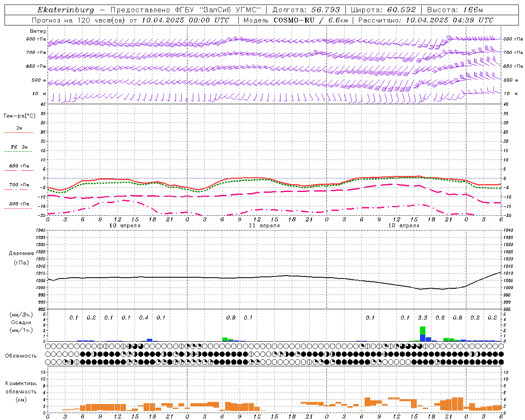The width and height of the screenshot is (525, 420).
Task: Click the 'Модель COSMO-RU / 6.6км' label
Action: click(x=296, y=20)
